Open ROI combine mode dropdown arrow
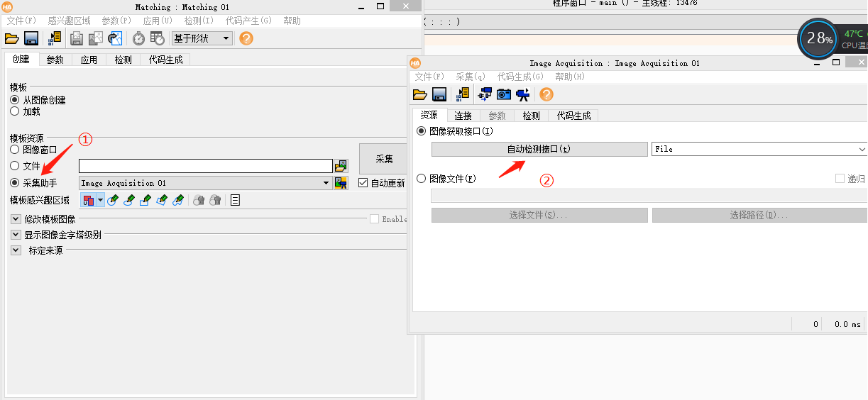 (x=101, y=200)
